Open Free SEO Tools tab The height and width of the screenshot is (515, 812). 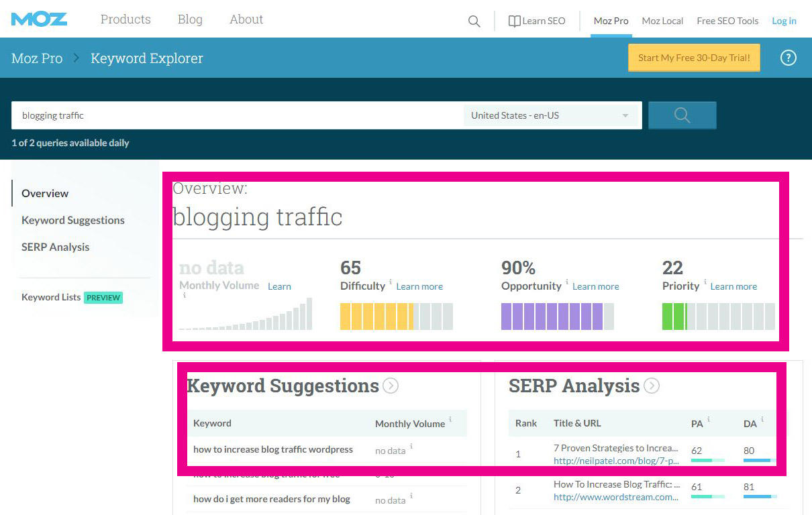(727, 21)
